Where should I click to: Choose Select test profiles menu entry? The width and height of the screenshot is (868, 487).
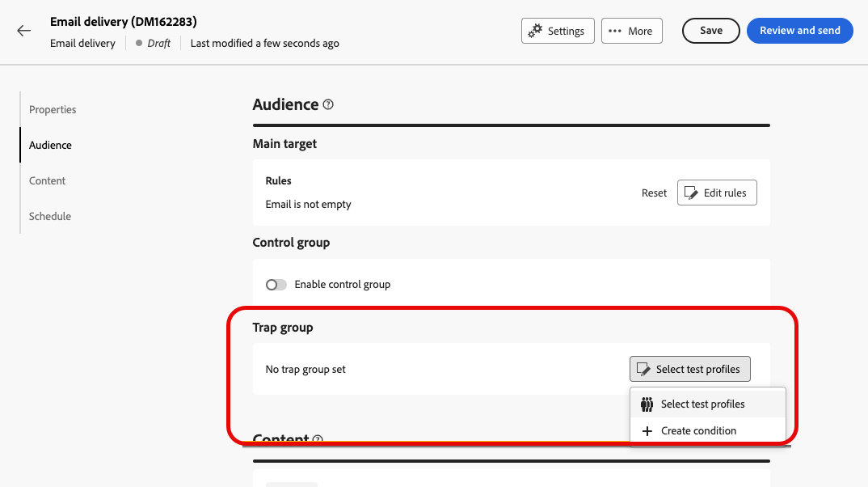point(702,404)
